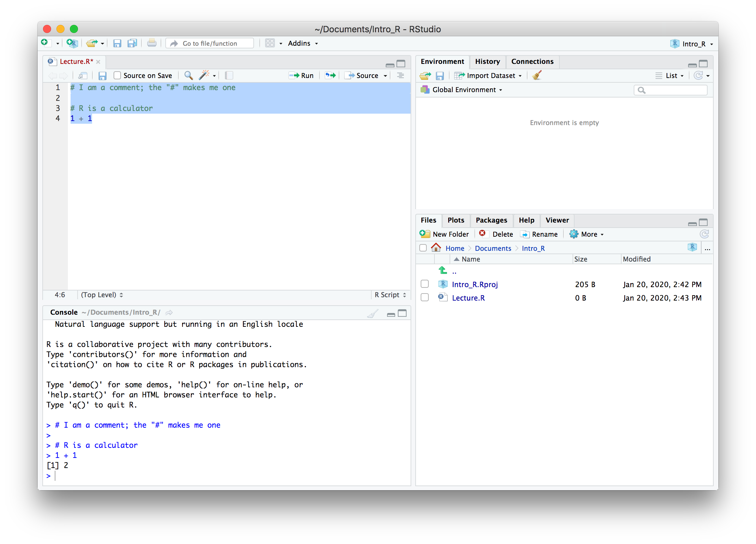Viewport: 756px width, 544px height.
Task: Open Lecture.R file link
Action: [x=468, y=298]
